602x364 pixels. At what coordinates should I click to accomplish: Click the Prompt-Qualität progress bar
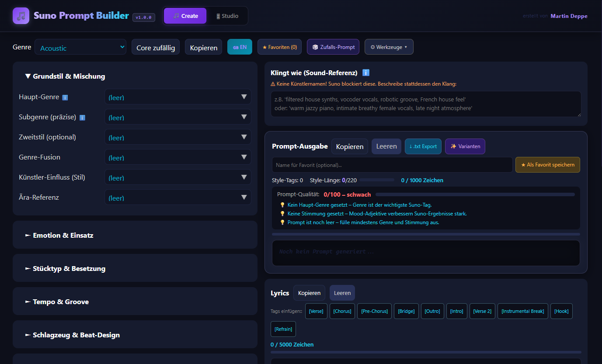pos(476,194)
